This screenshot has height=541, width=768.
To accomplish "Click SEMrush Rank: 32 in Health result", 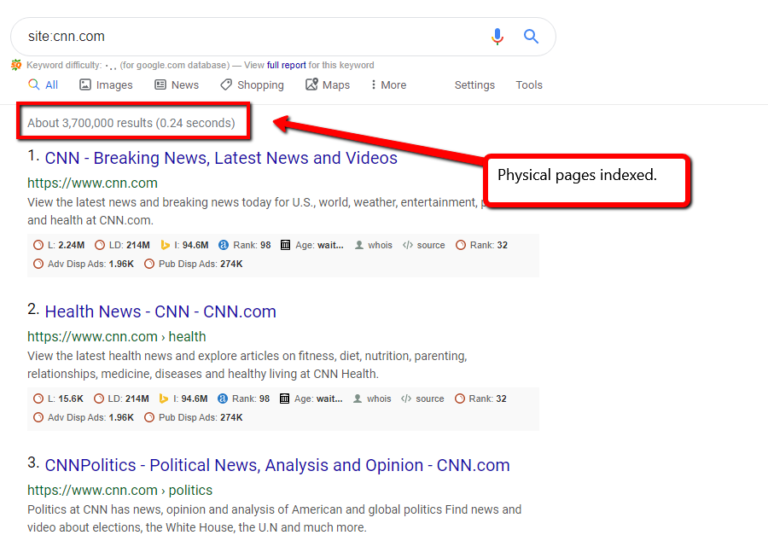I will 480,399.
